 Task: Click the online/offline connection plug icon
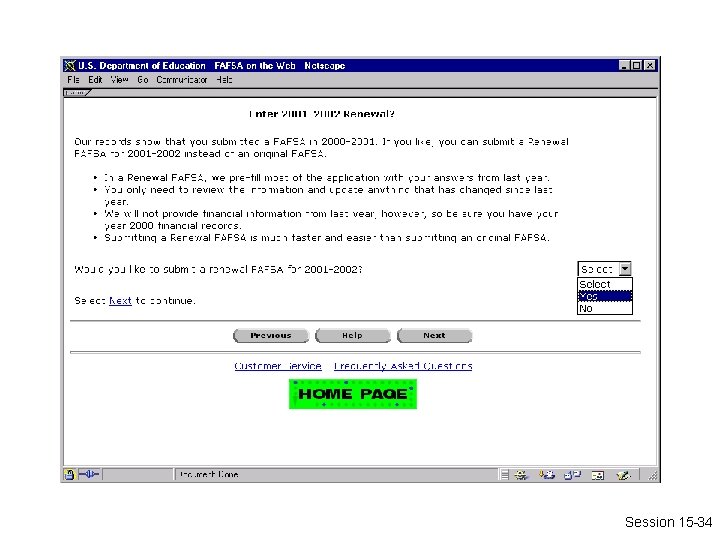[x=89, y=474]
